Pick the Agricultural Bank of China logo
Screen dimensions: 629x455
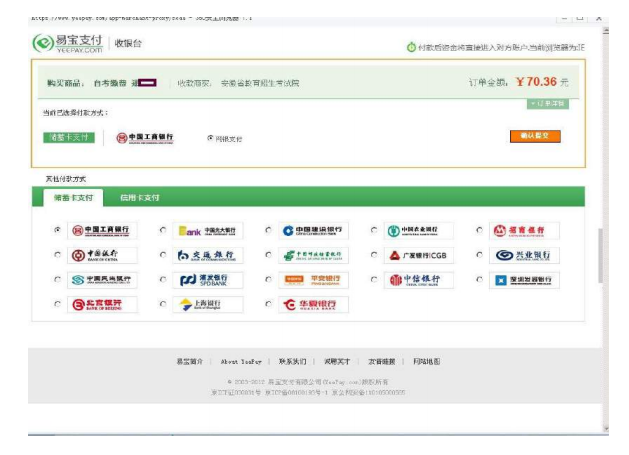pos(420,231)
